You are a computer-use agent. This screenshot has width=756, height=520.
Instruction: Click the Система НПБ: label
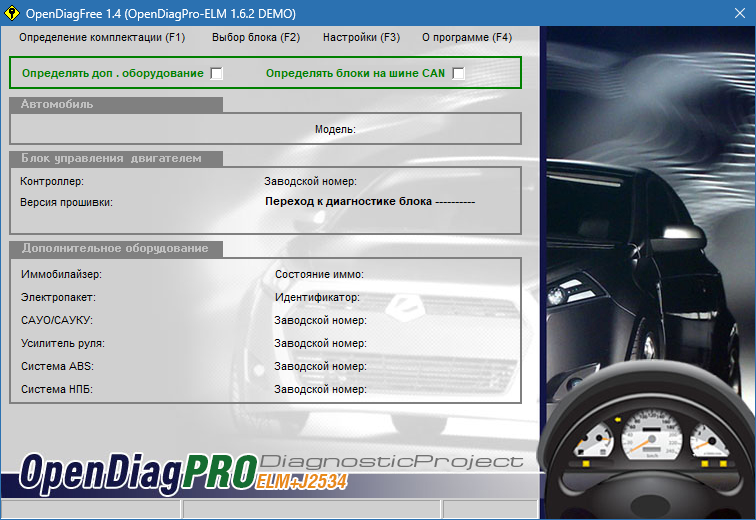click(57, 389)
